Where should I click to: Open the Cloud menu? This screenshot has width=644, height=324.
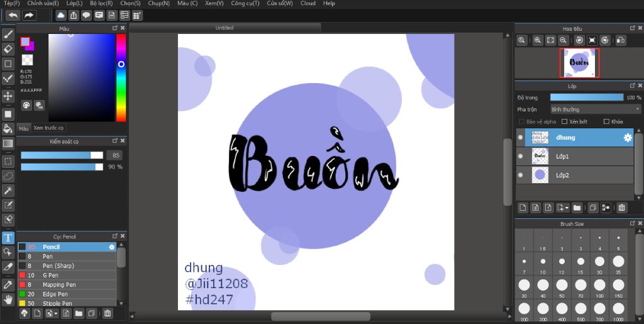(308, 3)
